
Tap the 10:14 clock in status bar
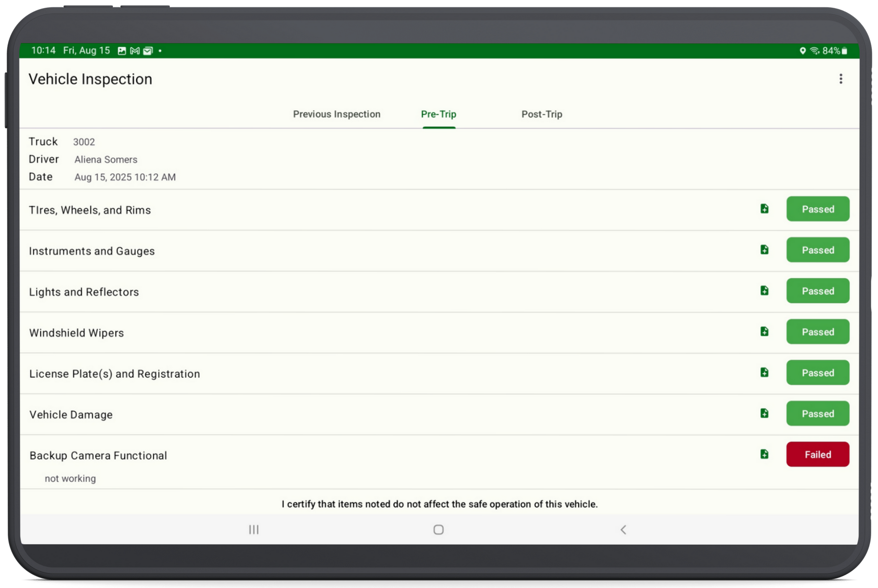(x=43, y=51)
